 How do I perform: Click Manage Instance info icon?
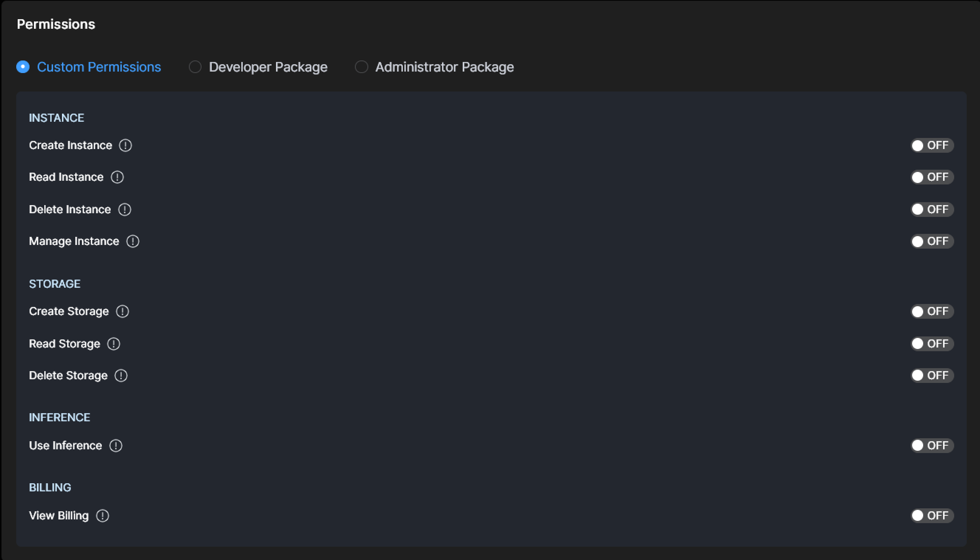(x=133, y=242)
